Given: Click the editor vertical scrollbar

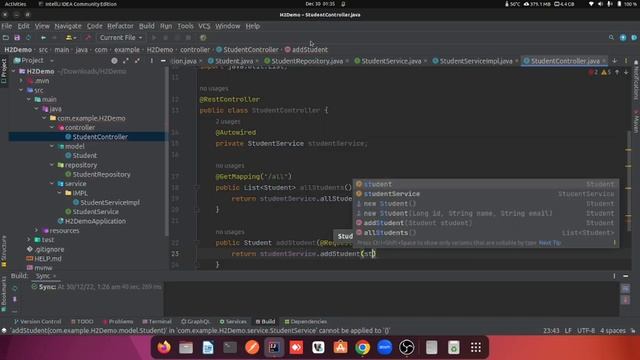Looking at the screenshot, I should tap(628, 169).
